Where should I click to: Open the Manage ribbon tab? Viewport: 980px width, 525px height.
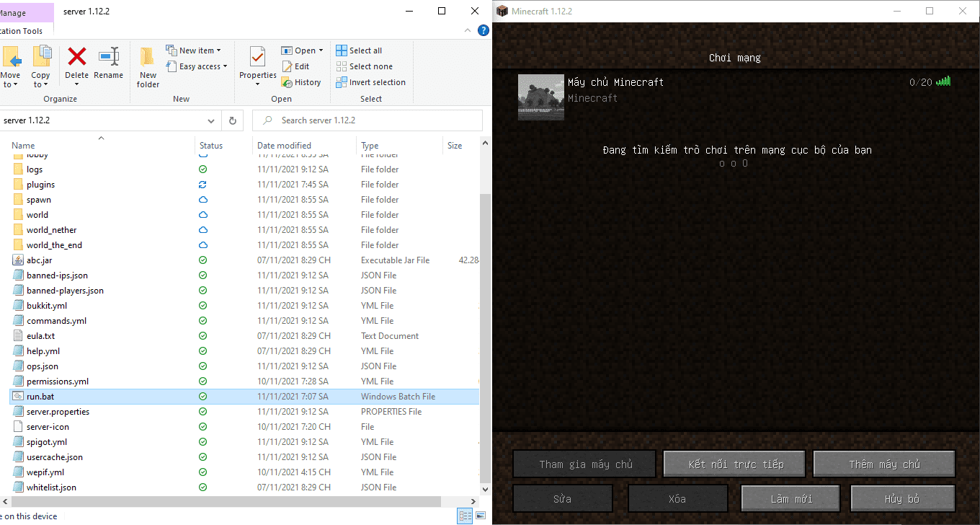tap(13, 12)
